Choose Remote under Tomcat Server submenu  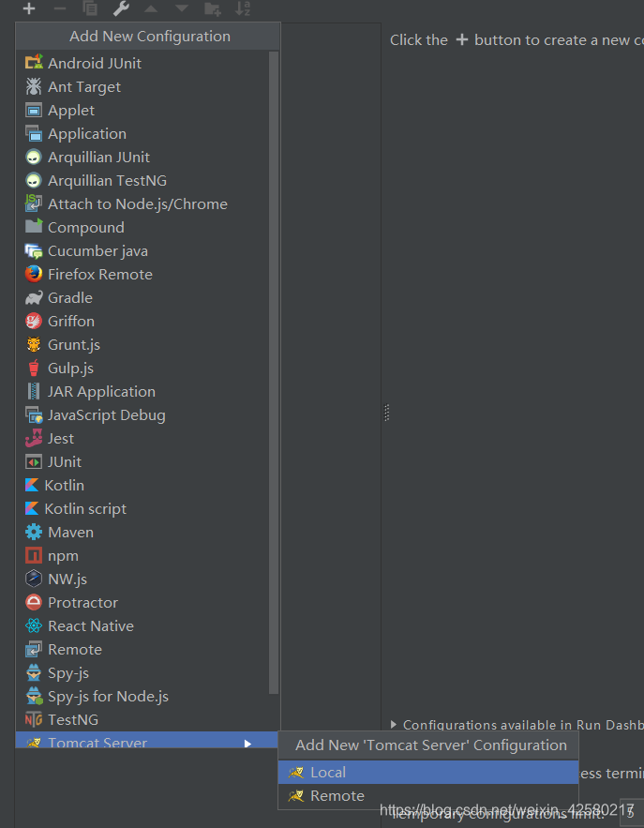[x=428, y=796]
